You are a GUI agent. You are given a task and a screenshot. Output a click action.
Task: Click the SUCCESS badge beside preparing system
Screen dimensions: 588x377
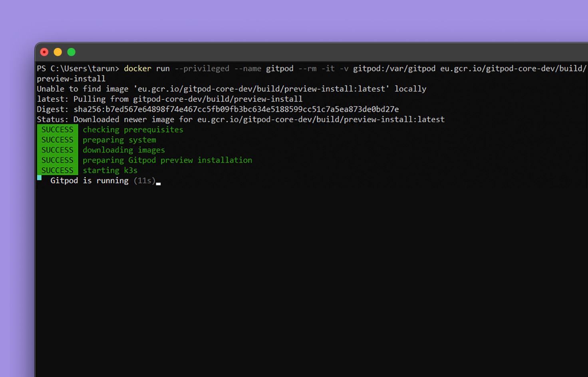click(x=58, y=140)
